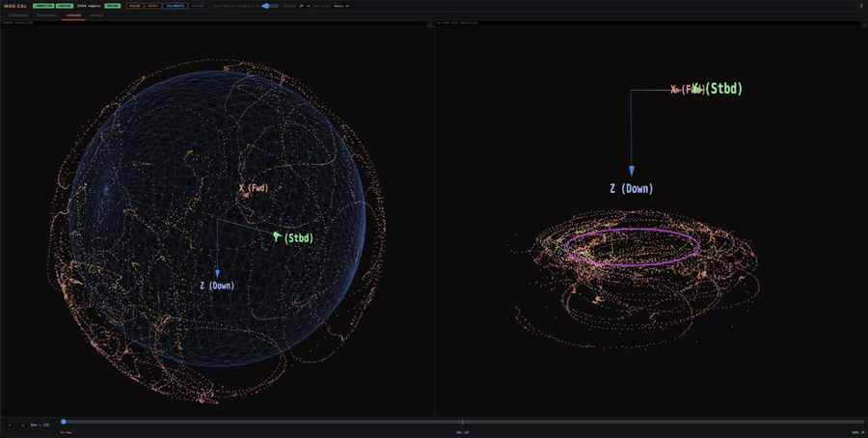Select the Animate tab
868x438 pixels.
[73, 14]
